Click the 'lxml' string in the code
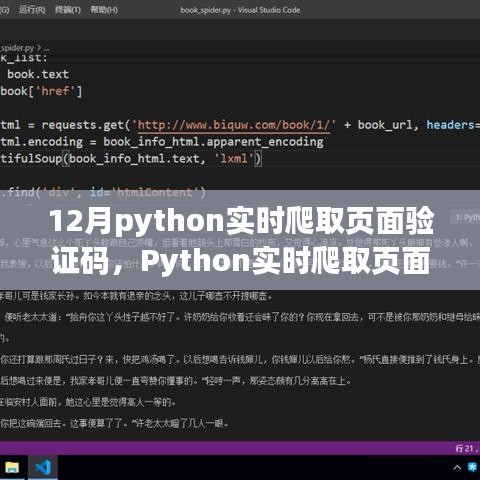This screenshot has height=480, width=480. [x=234, y=158]
